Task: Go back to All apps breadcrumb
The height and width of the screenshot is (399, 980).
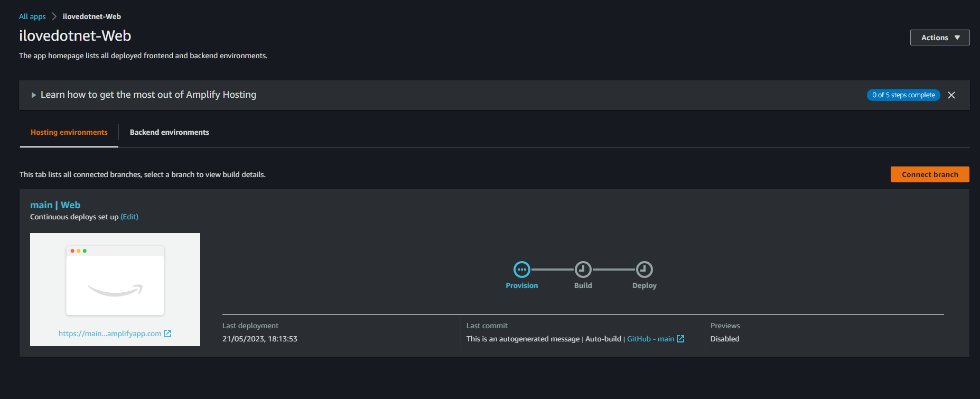Action: (32, 16)
